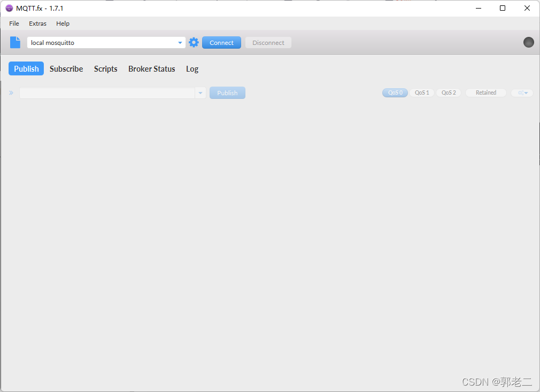Click the Disconnect button
This screenshot has width=540, height=392.
pyautogui.click(x=268, y=42)
